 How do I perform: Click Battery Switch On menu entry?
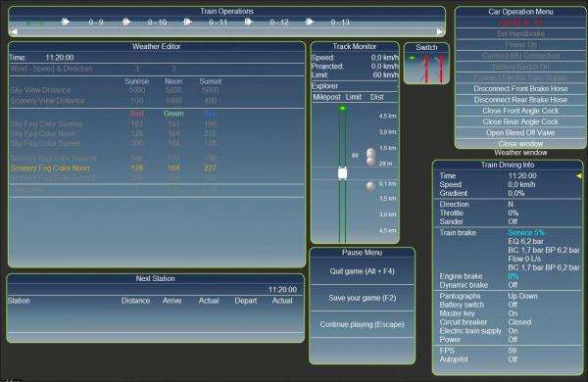click(x=520, y=67)
